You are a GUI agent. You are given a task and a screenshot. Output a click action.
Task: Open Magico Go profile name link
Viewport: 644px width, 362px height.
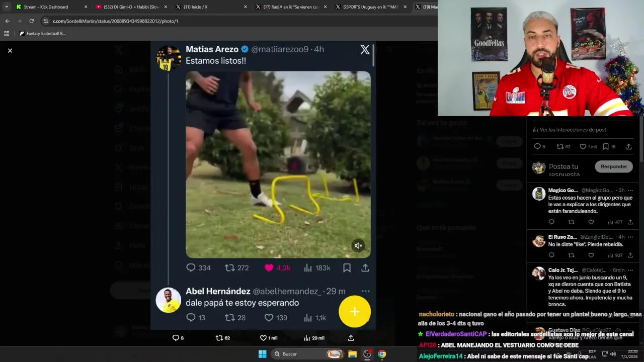563,191
